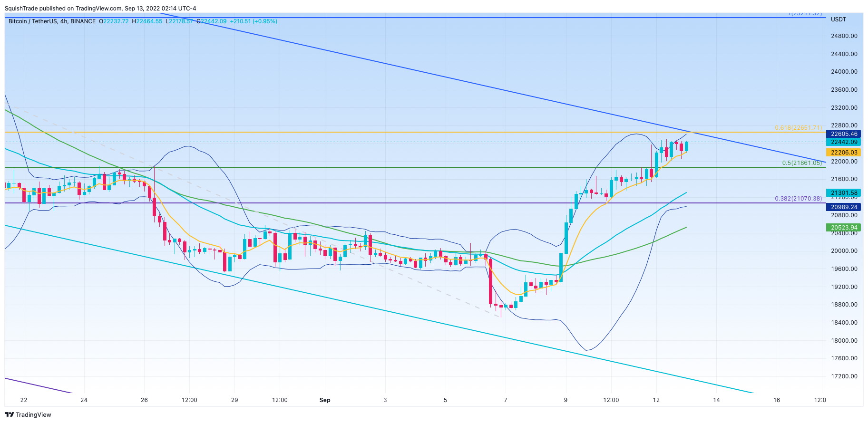
Task: Click the USDT currency label
Action: tap(839, 19)
